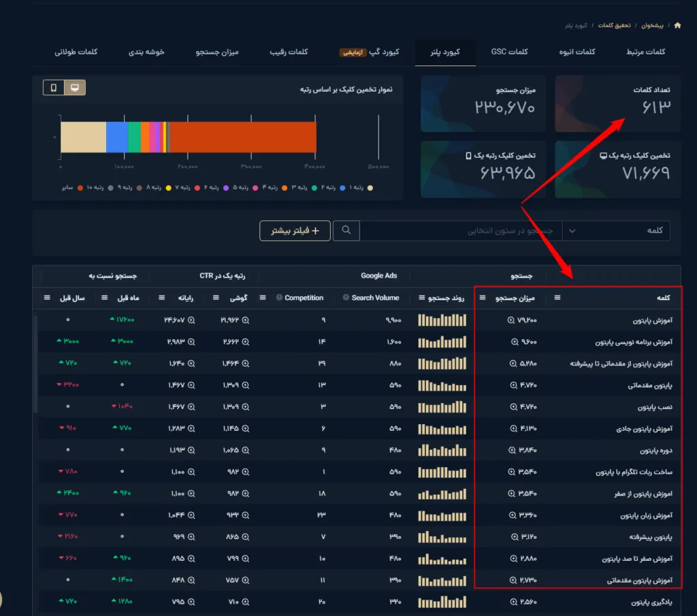697x616 pixels.
Task: Click magnifier icon in آموزش برنامه نویسی پایتون row's search volume
Action: coord(515,342)
